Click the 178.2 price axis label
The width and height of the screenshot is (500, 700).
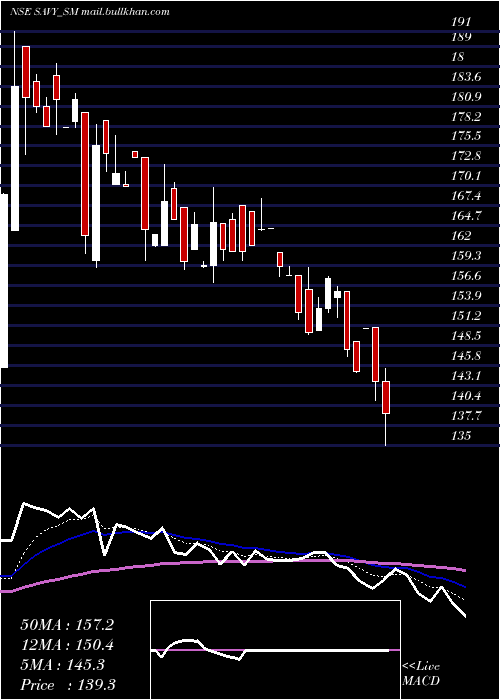click(x=466, y=117)
